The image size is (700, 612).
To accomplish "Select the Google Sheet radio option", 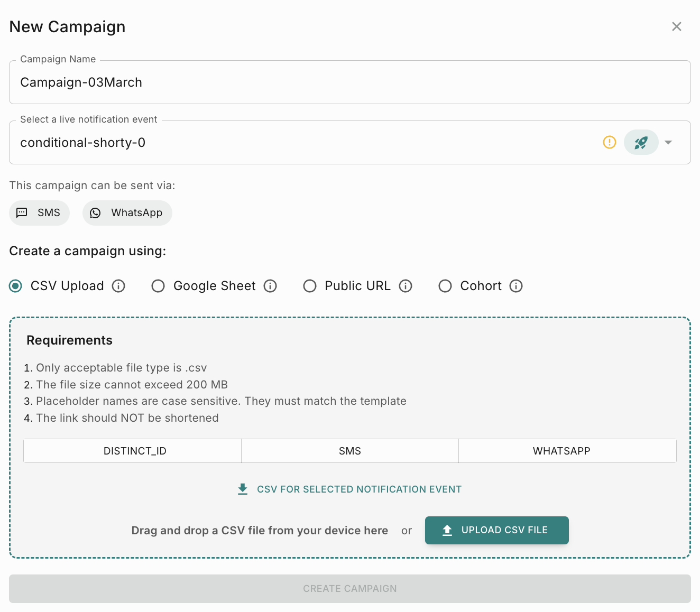I will tap(158, 286).
